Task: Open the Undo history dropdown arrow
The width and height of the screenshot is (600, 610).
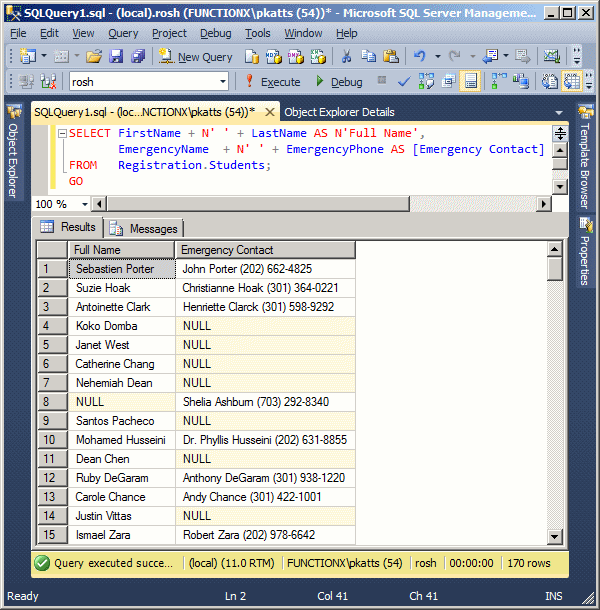Action: point(438,57)
